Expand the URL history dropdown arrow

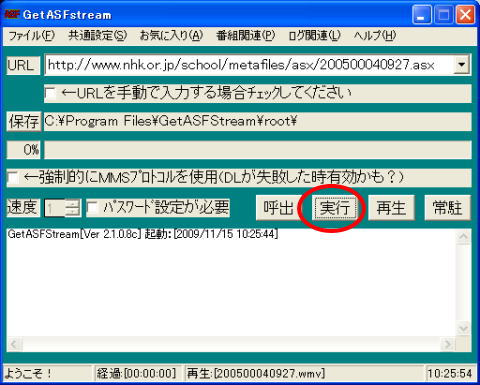[462, 64]
